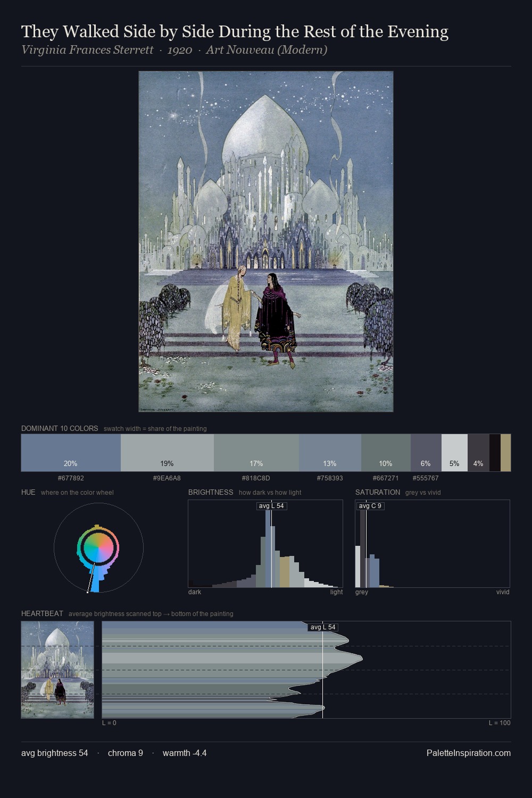This screenshot has height=798, width=532.
Task: Click 'how dark vs how light' caption
Action: point(270,493)
